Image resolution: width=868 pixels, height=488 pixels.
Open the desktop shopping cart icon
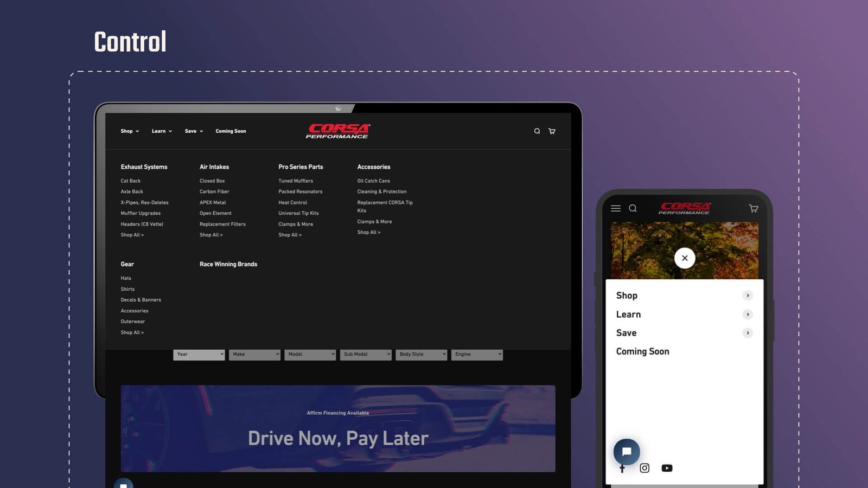pos(552,131)
